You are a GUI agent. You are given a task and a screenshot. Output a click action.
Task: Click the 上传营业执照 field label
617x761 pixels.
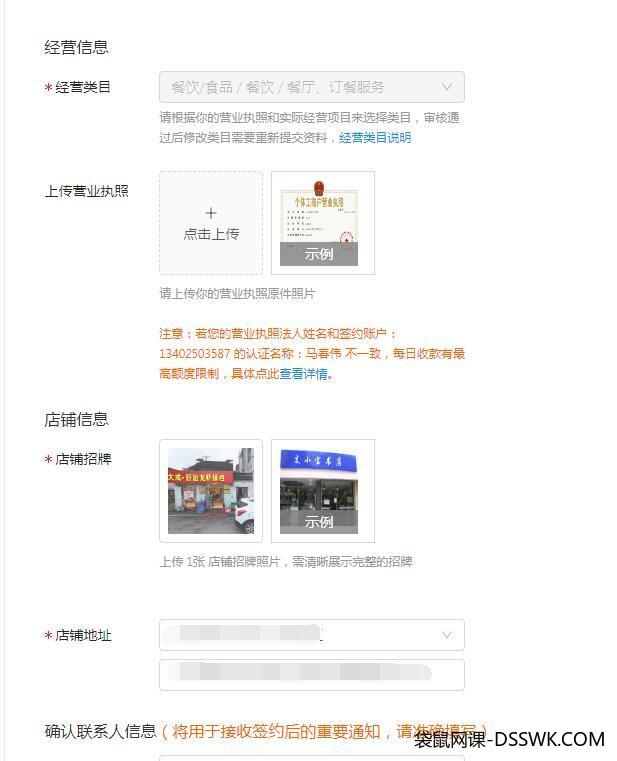click(x=86, y=191)
